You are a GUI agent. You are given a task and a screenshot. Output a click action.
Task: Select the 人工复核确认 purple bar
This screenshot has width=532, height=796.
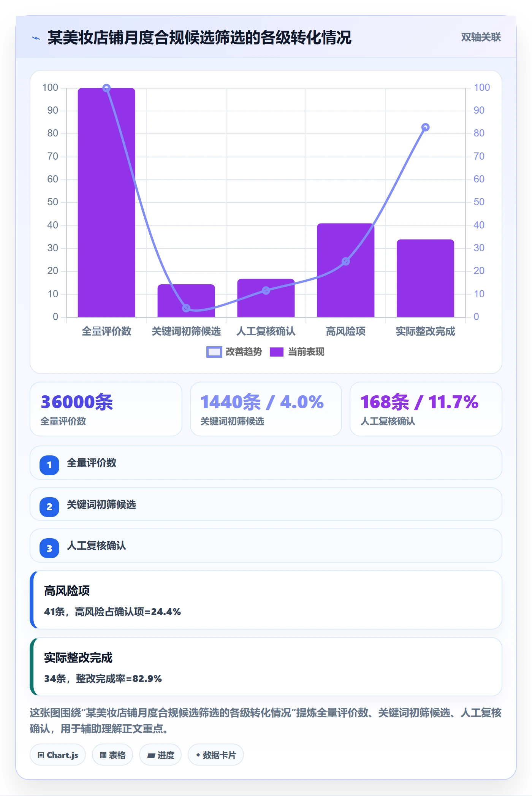[266, 298]
